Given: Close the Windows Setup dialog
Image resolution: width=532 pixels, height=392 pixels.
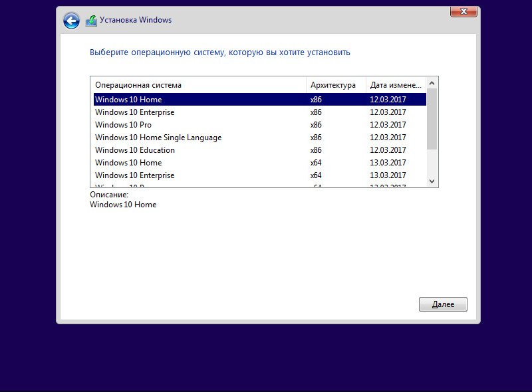Looking at the screenshot, I should pyautogui.click(x=464, y=11).
